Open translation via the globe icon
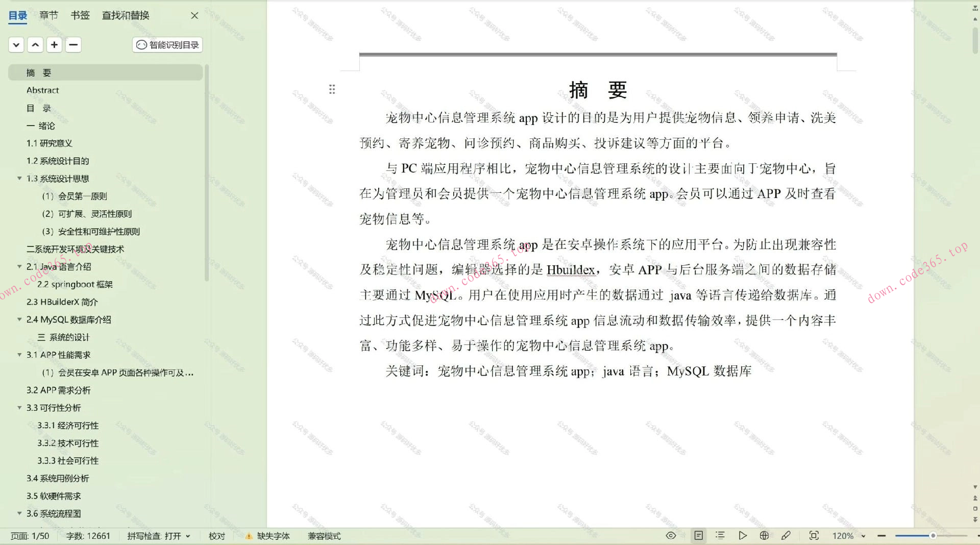The width and height of the screenshot is (980, 545). (x=764, y=535)
